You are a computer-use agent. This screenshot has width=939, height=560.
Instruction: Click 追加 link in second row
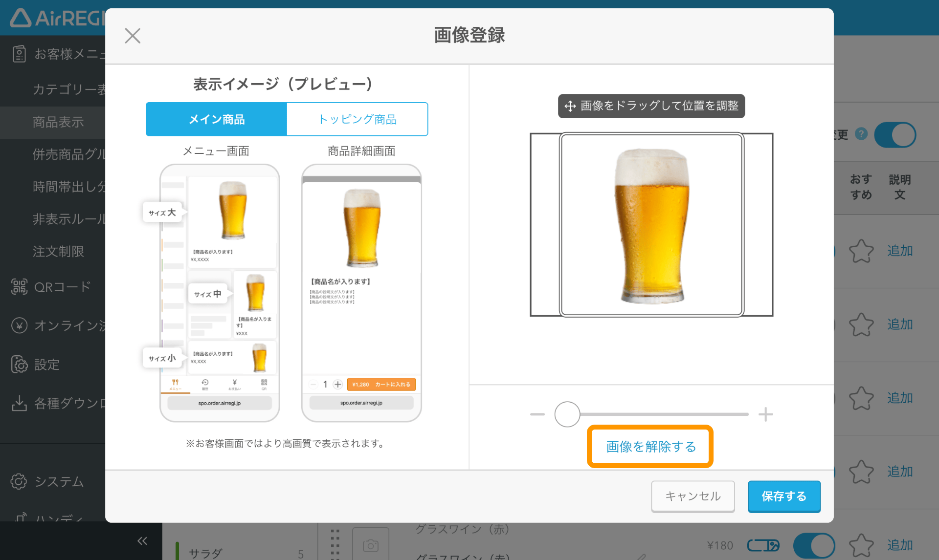900,324
